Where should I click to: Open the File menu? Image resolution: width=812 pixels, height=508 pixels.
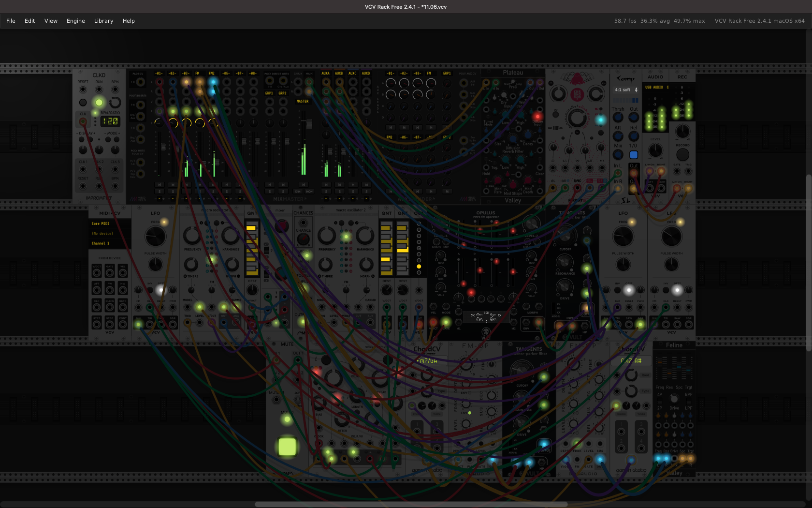click(11, 21)
